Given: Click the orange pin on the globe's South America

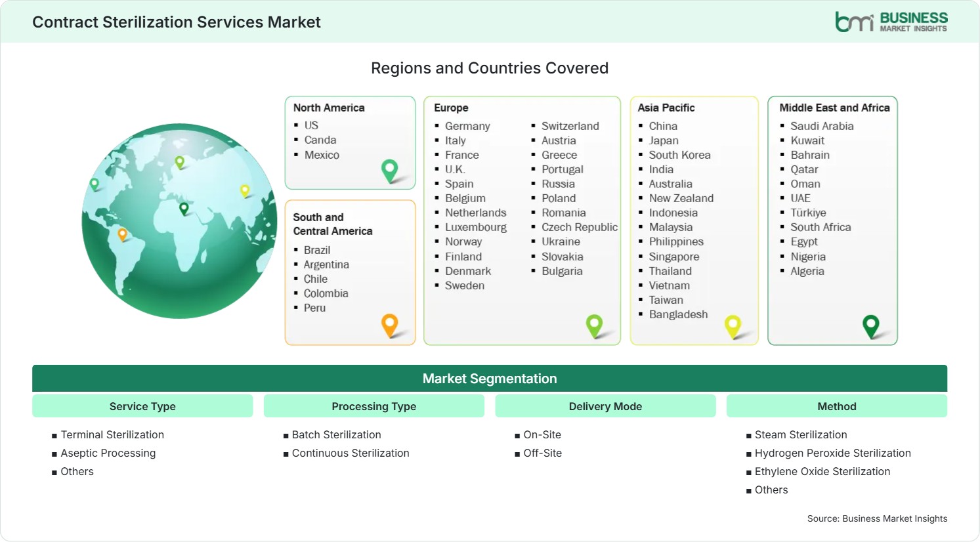Looking at the screenshot, I should [122, 234].
